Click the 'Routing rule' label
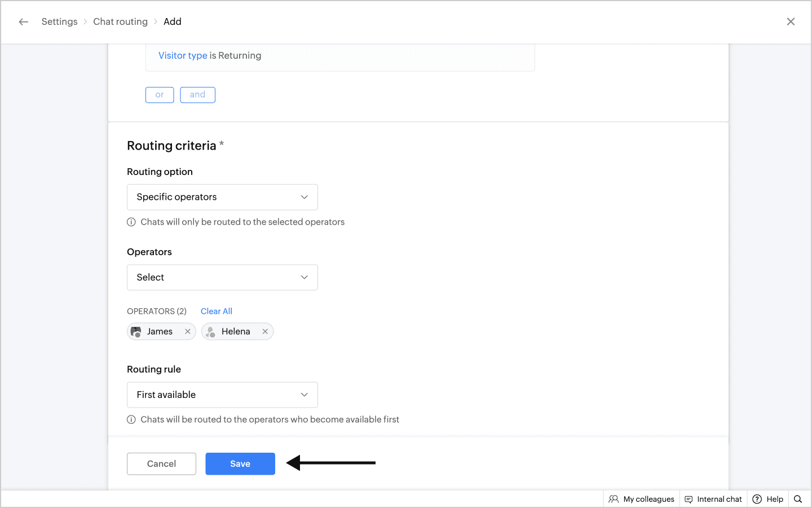This screenshot has height=508, width=812. coord(154,369)
